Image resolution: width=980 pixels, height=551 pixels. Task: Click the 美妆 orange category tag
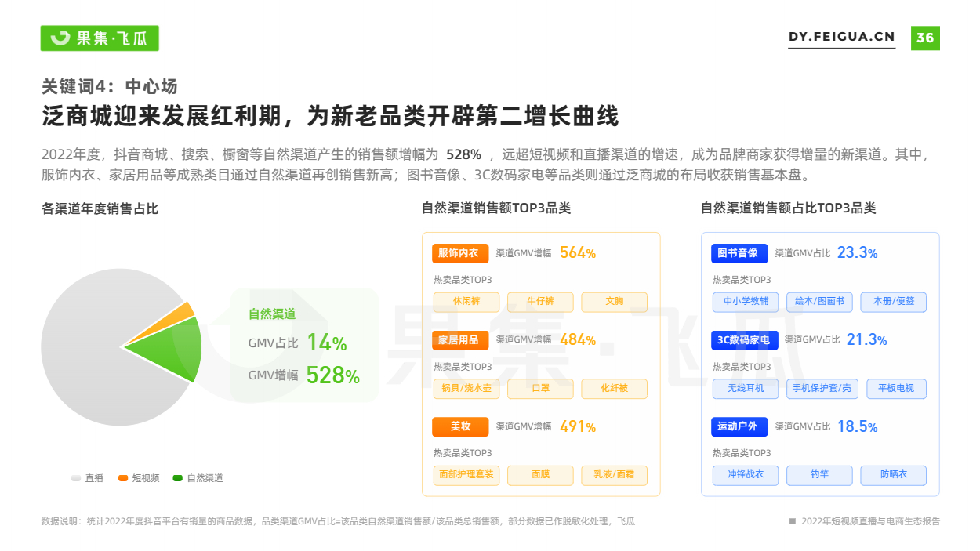click(460, 426)
